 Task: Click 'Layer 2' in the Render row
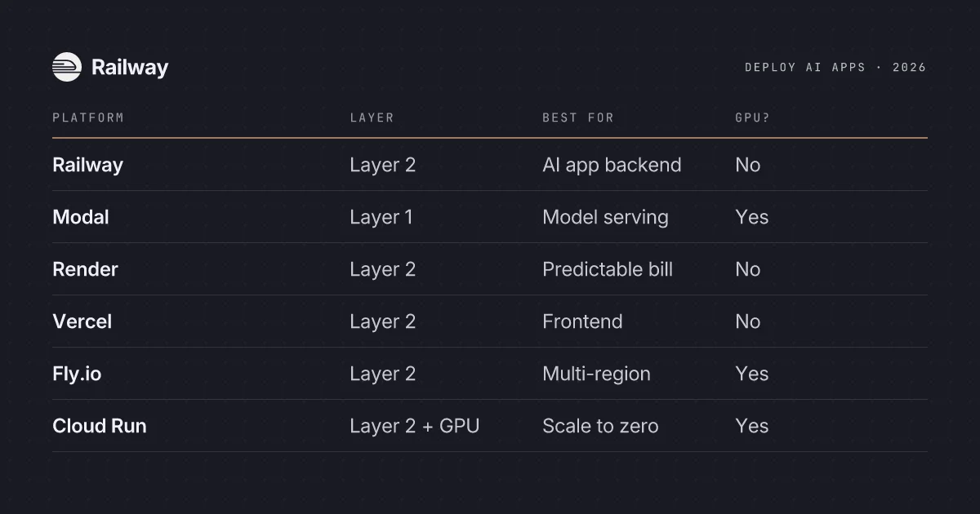point(383,269)
